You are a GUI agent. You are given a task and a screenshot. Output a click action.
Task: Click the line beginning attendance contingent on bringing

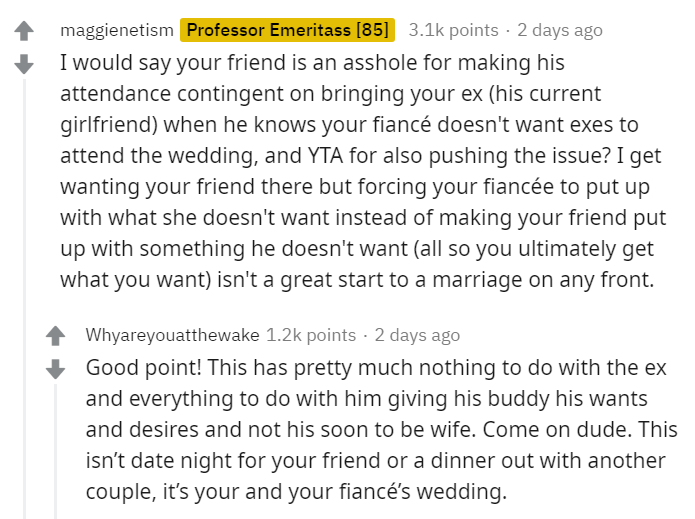pos(331,94)
